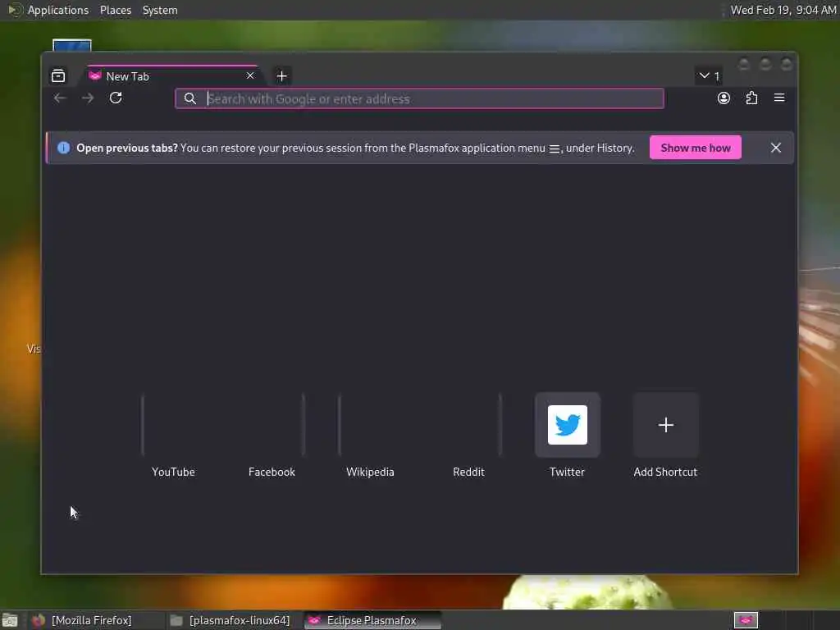Click the clock showing Wed Feb 19
The height and width of the screenshot is (630, 840).
783,10
